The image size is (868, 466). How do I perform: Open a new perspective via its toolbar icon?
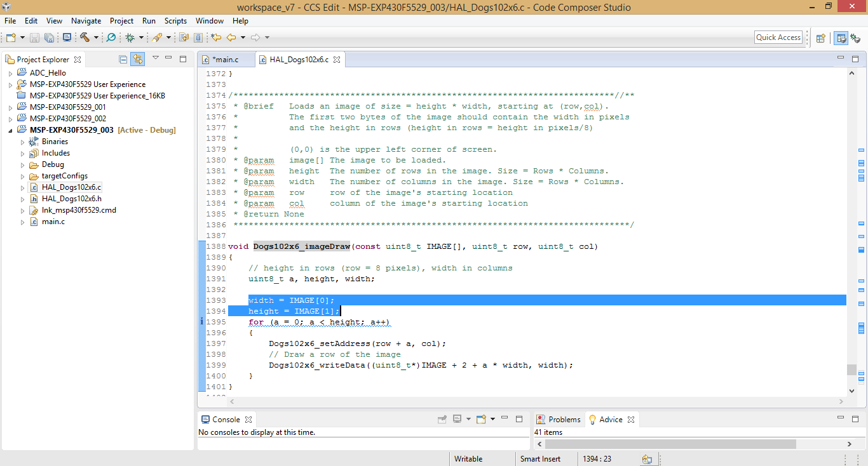tap(820, 37)
